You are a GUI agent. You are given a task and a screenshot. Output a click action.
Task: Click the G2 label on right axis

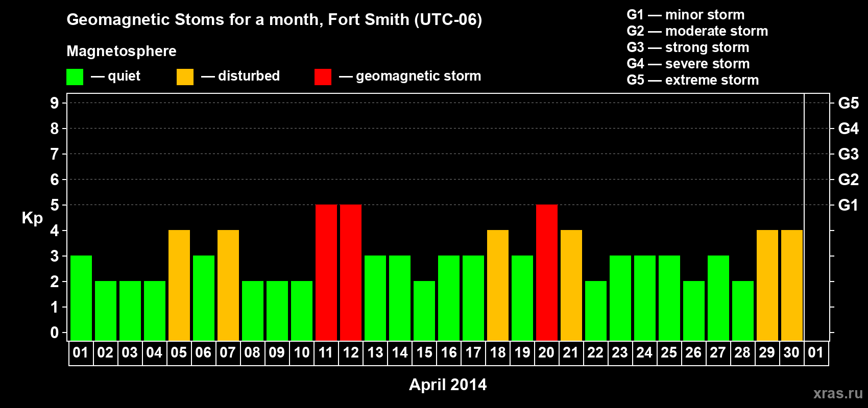click(x=849, y=180)
